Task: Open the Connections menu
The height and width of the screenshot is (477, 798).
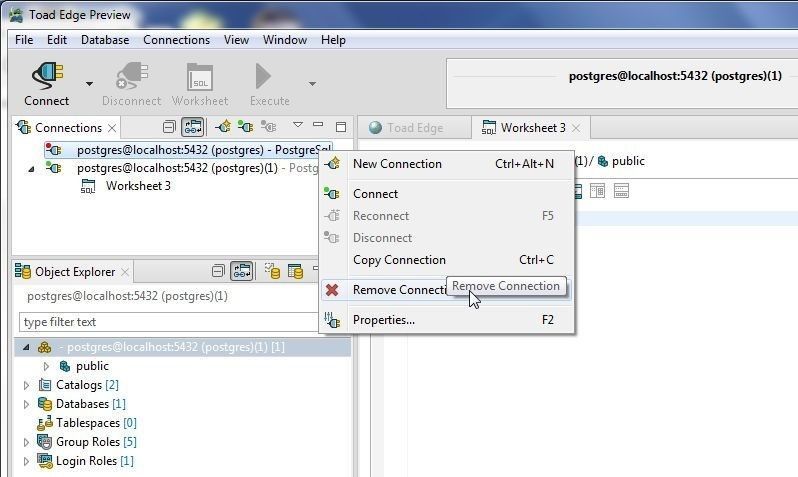Action: pyautogui.click(x=176, y=40)
